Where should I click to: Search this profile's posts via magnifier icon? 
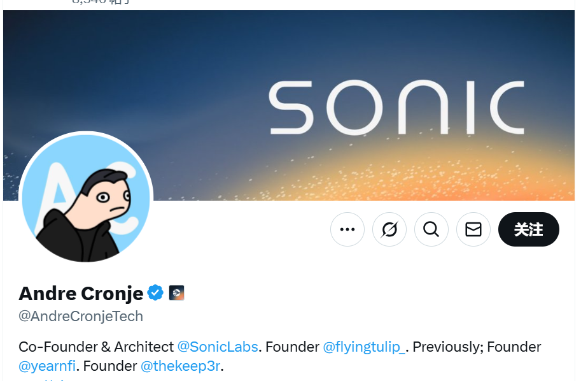431,229
